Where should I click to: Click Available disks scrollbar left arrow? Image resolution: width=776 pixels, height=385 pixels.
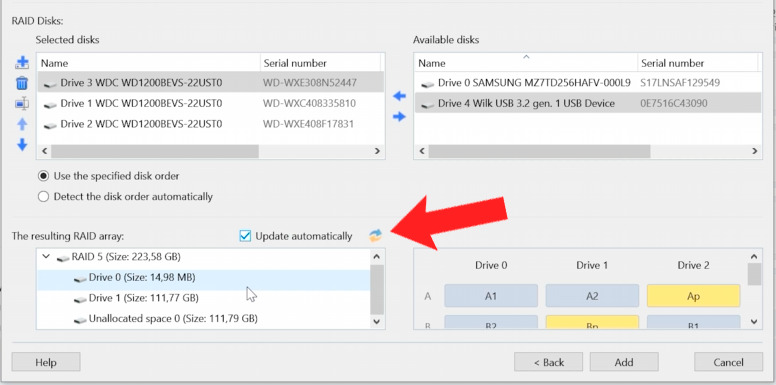click(x=422, y=151)
